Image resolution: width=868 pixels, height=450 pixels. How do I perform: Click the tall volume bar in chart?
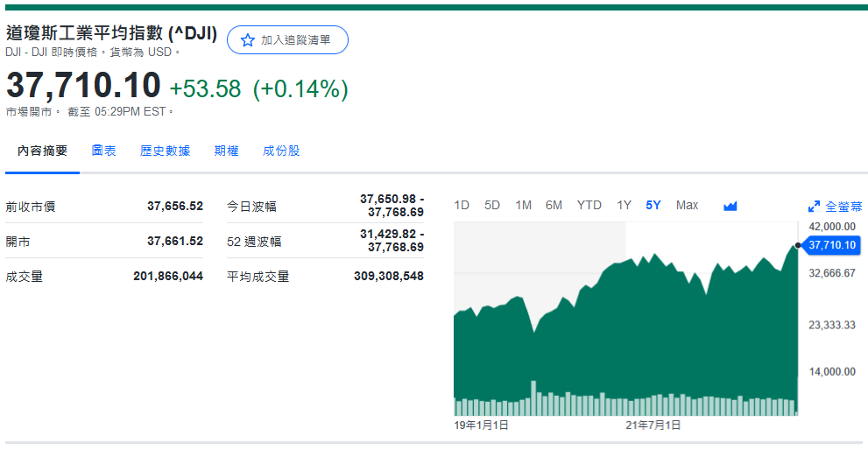pyautogui.click(x=533, y=398)
